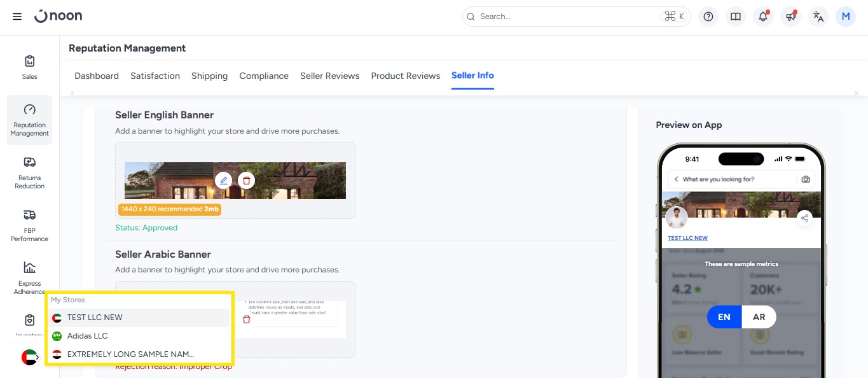Delete the Seller English Banner
Image resolution: width=868 pixels, height=378 pixels.
pos(246,181)
